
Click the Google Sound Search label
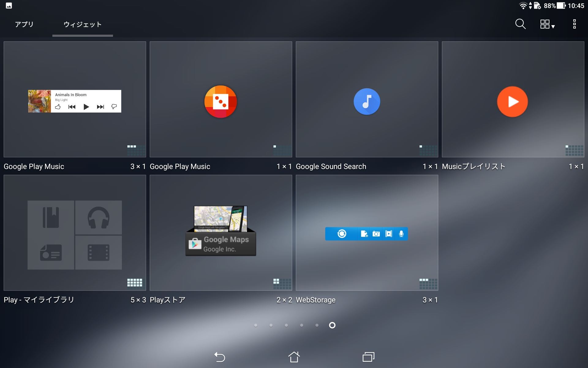coord(331,167)
